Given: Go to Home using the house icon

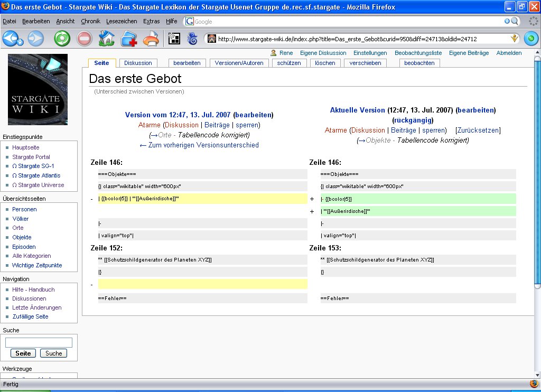Looking at the screenshot, I should coord(107,39).
